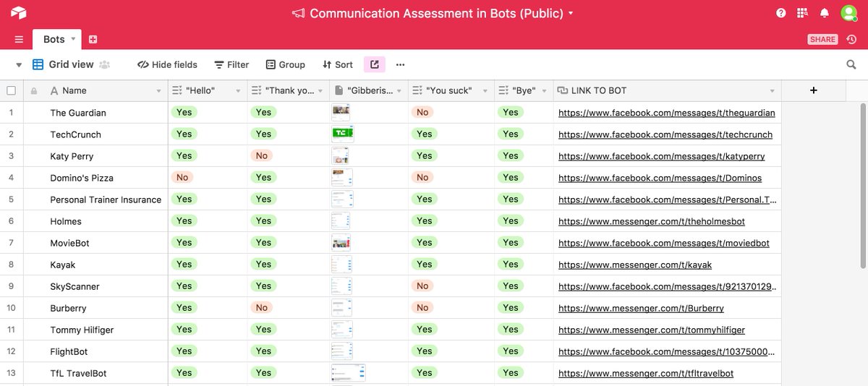Viewport: 868px width, 386px height.
Task: Click the grid view icon
Action: pos(38,64)
